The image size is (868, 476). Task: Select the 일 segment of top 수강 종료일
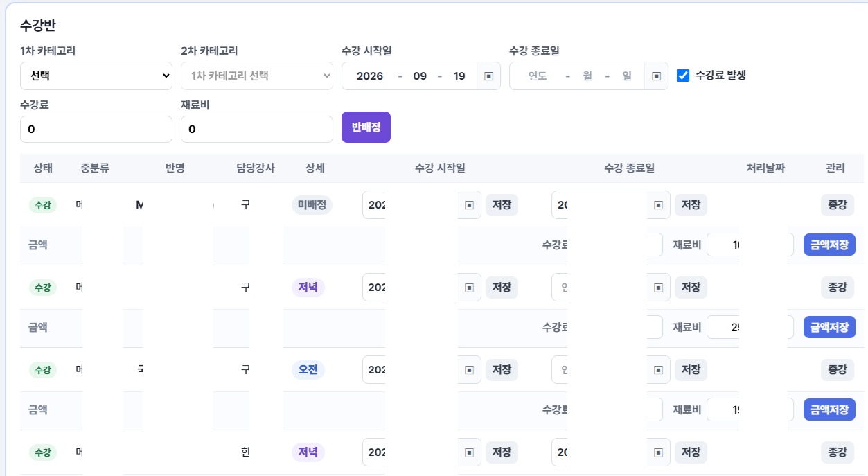(627, 76)
